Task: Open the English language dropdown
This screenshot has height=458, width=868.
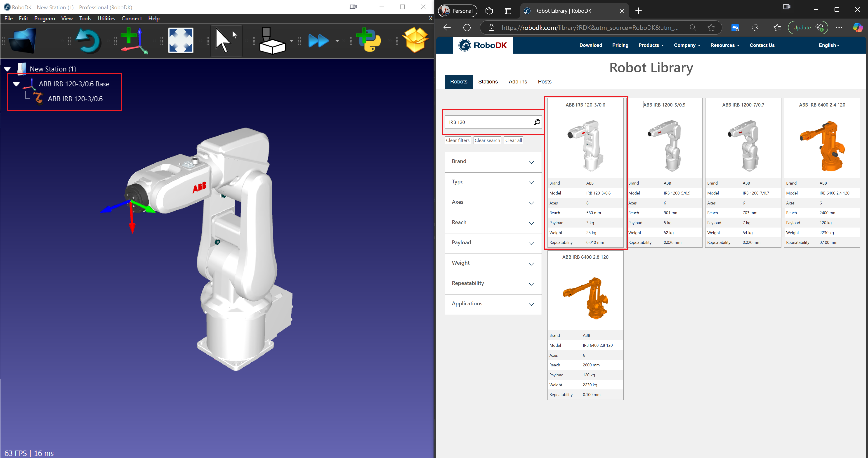Action: pyautogui.click(x=829, y=45)
